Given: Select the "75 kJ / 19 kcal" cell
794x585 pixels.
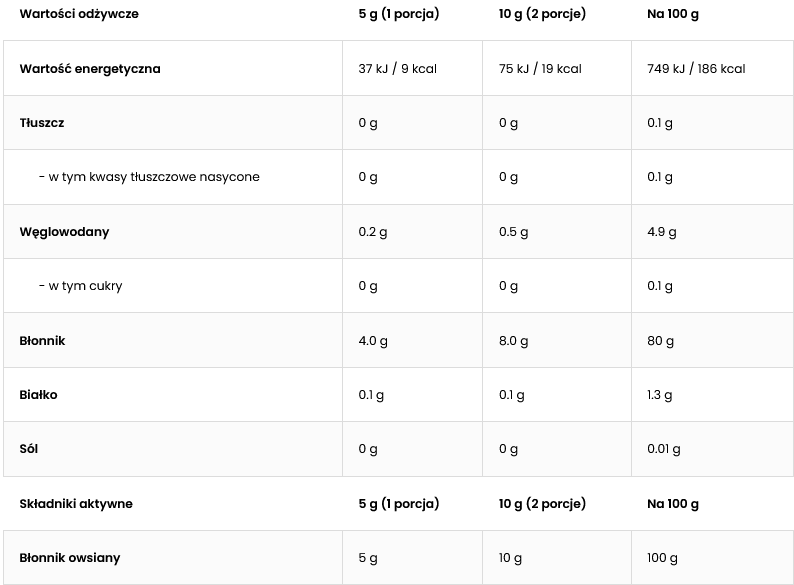Looking at the screenshot, I should [540, 69].
